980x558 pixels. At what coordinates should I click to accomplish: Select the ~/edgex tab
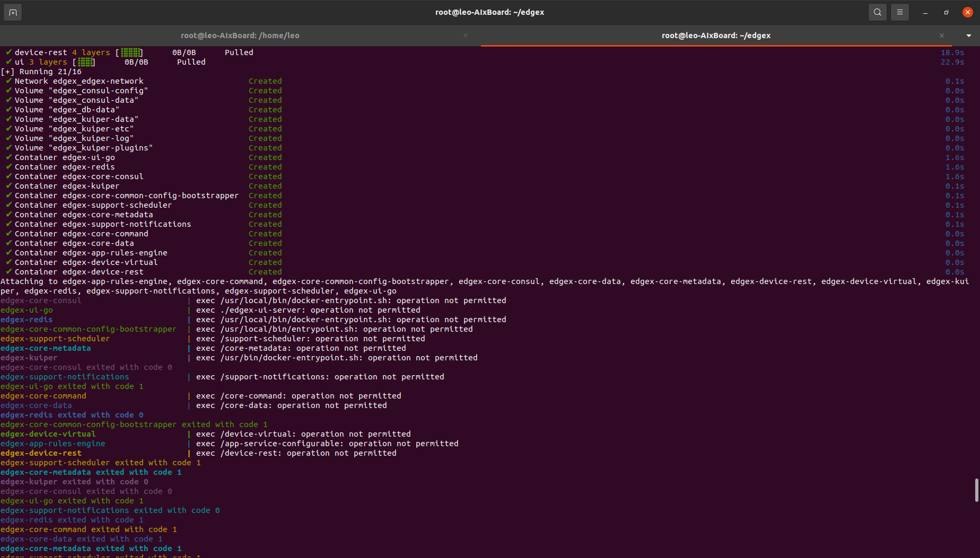(x=716, y=36)
